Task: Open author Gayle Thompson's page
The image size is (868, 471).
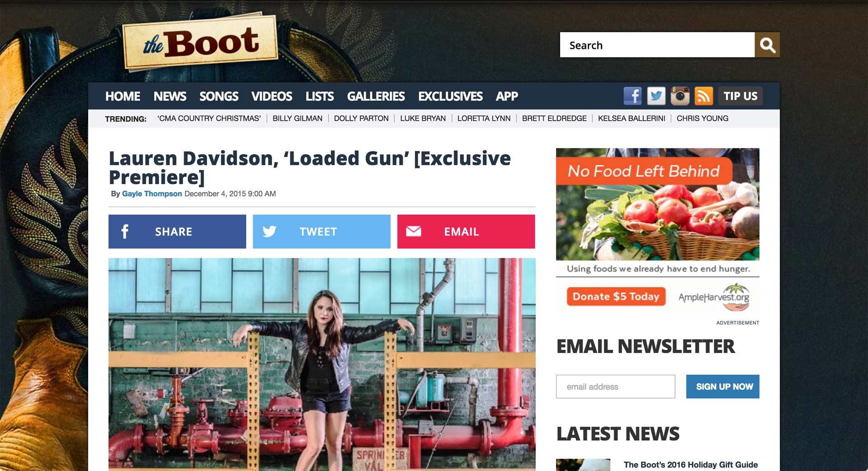Action: (152, 193)
